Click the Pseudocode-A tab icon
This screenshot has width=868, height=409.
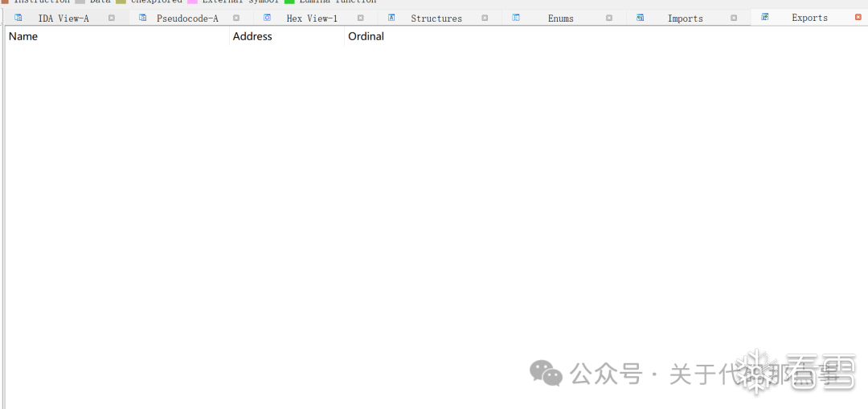[x=143, y=18]
